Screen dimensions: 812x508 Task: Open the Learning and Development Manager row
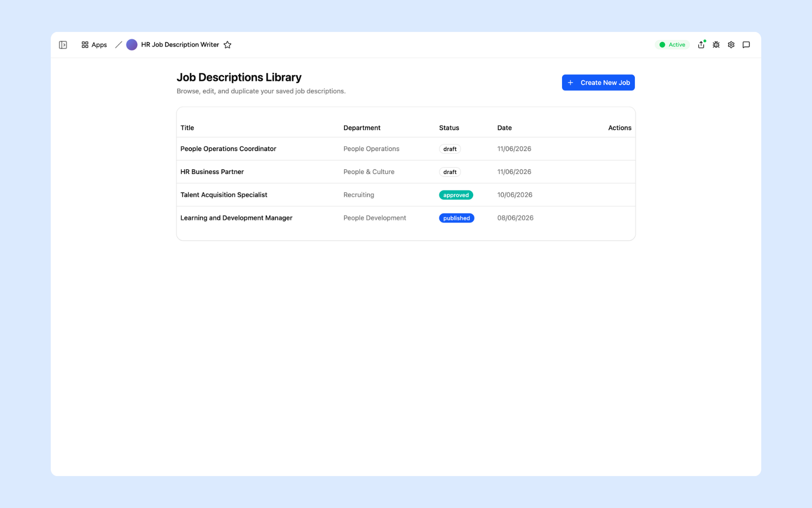click(x=406, y=218)
